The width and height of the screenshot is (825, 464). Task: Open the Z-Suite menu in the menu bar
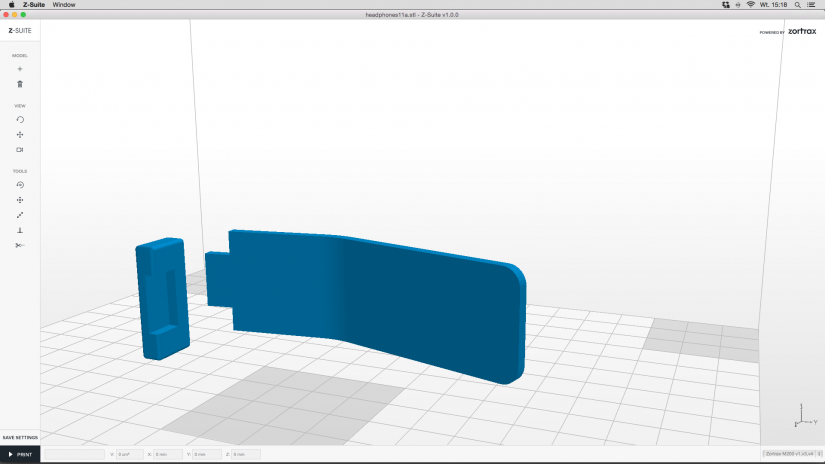click(34, 5)
